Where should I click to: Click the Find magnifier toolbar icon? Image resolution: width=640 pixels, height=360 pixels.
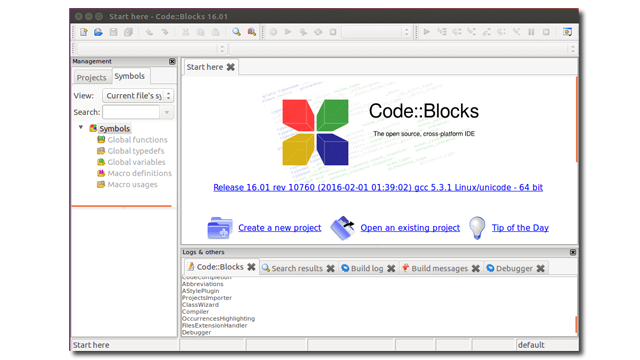click(x=236, y=32)
